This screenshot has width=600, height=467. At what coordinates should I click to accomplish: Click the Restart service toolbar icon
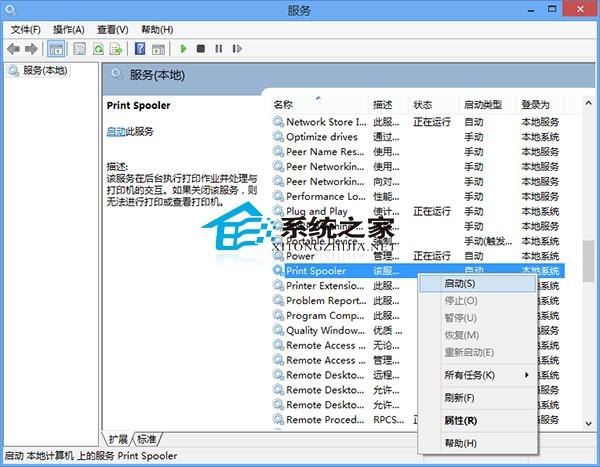[237, 49]
